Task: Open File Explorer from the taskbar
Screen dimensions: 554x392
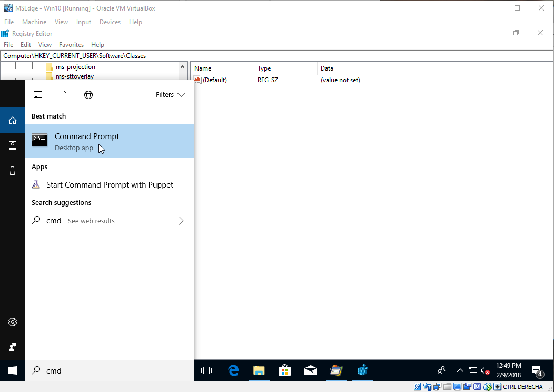Action: 259,370
